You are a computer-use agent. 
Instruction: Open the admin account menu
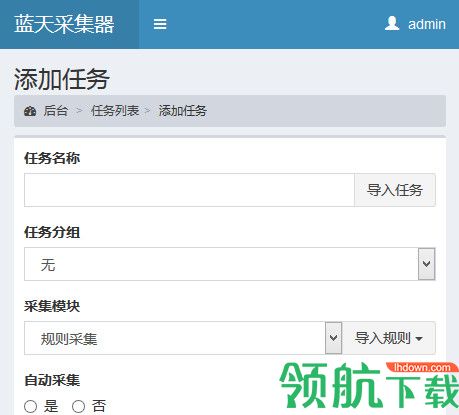point(415,24)
